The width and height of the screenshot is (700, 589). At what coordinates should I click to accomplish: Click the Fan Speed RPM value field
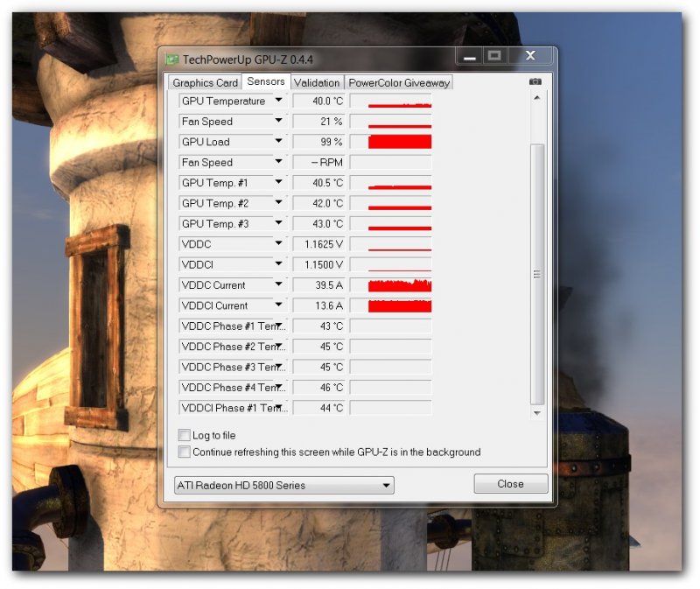click(x=318, y=163)
